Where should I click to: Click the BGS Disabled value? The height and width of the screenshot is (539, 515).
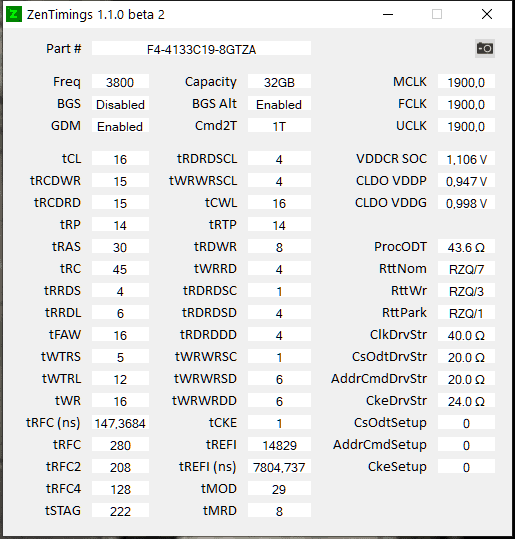[120, 103]
